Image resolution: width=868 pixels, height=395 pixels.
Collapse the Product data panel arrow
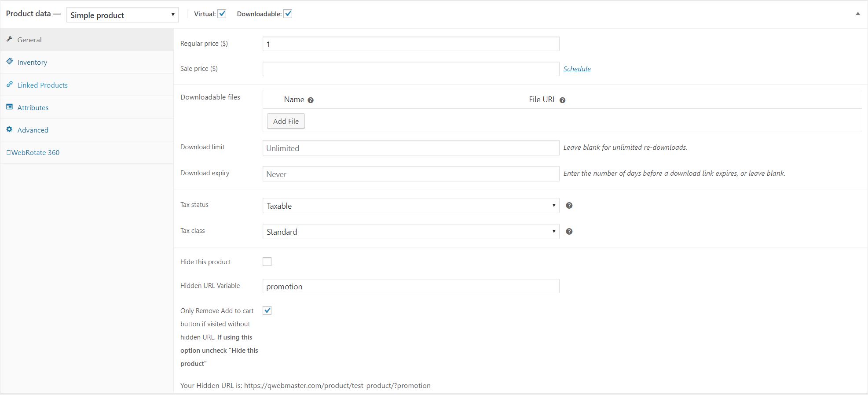[x=857, y=14]
